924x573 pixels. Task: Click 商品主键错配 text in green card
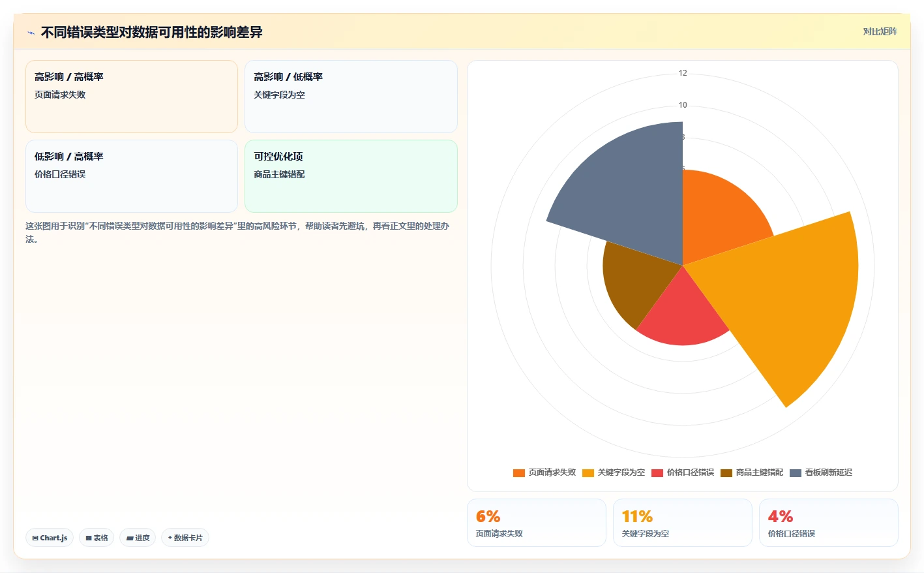point(279,174)
